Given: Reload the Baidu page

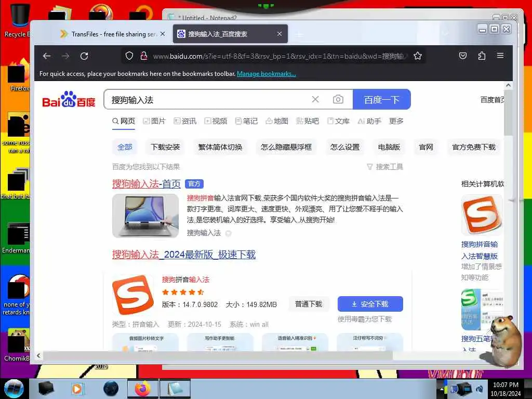Looking at the screenshot, I should click(x=84, y=56).
